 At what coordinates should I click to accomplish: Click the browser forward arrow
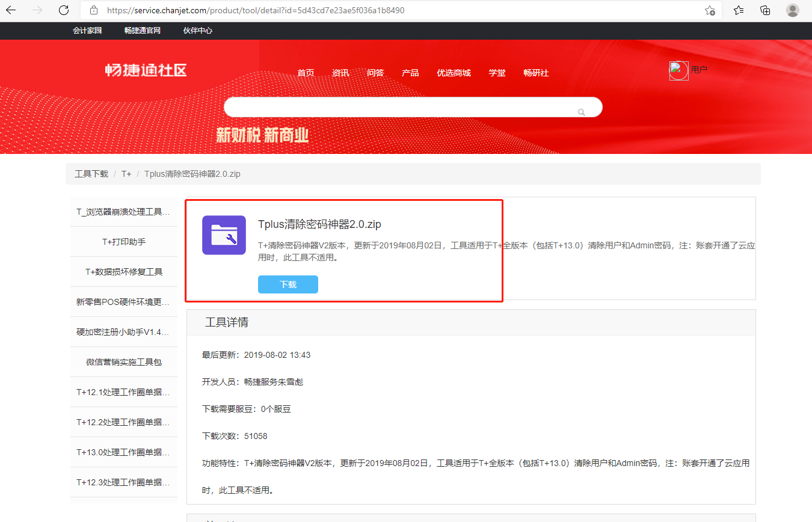tap(37, 10)
